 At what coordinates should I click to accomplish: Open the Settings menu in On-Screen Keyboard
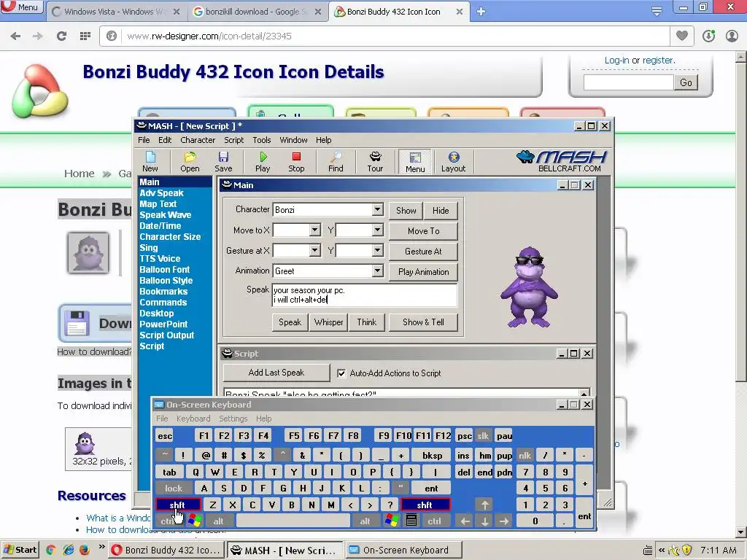point(233,419)
